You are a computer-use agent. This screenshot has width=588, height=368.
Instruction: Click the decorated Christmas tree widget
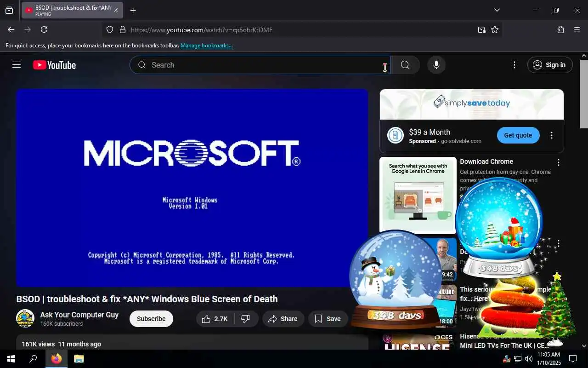pos(556,309)
